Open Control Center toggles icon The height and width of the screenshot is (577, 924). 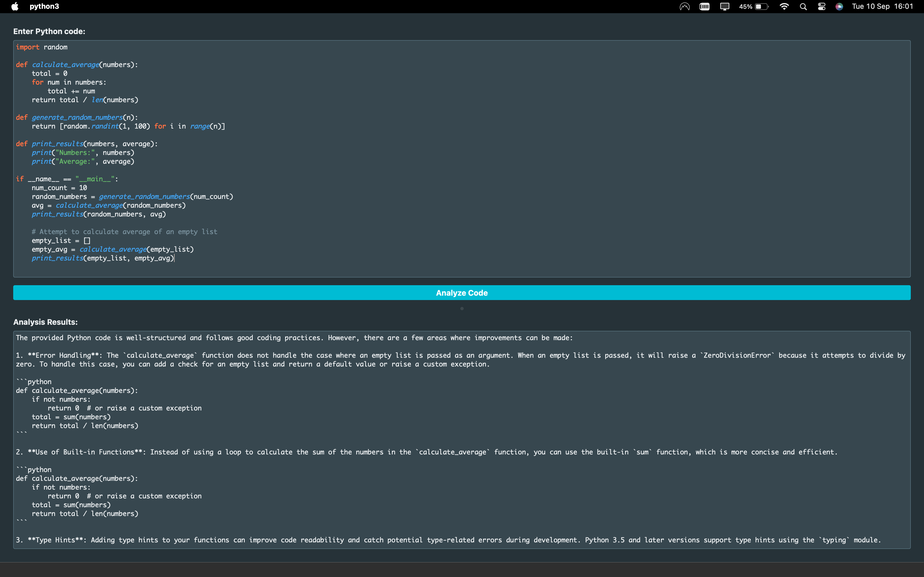pos(821,7)
